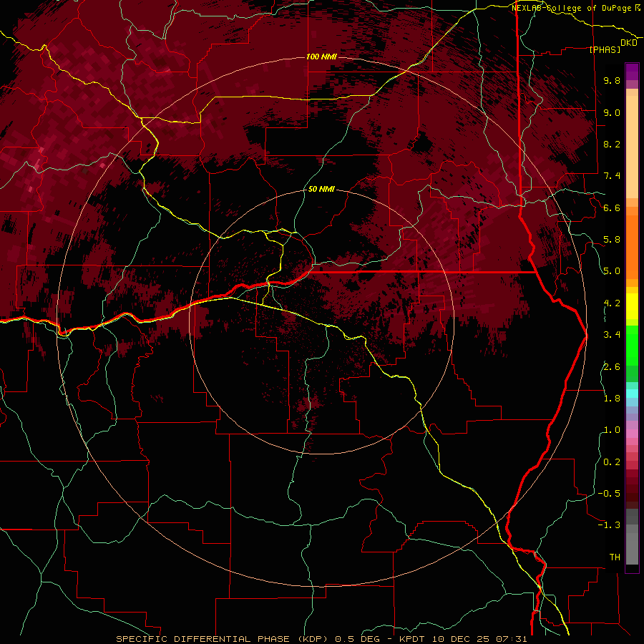Click the 10 DEC 25 date text

tap(460, 639)
